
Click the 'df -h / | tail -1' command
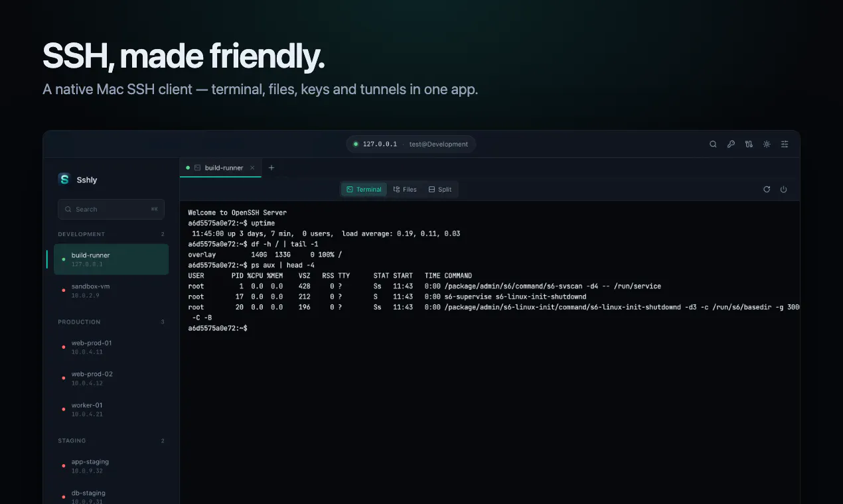285,244
